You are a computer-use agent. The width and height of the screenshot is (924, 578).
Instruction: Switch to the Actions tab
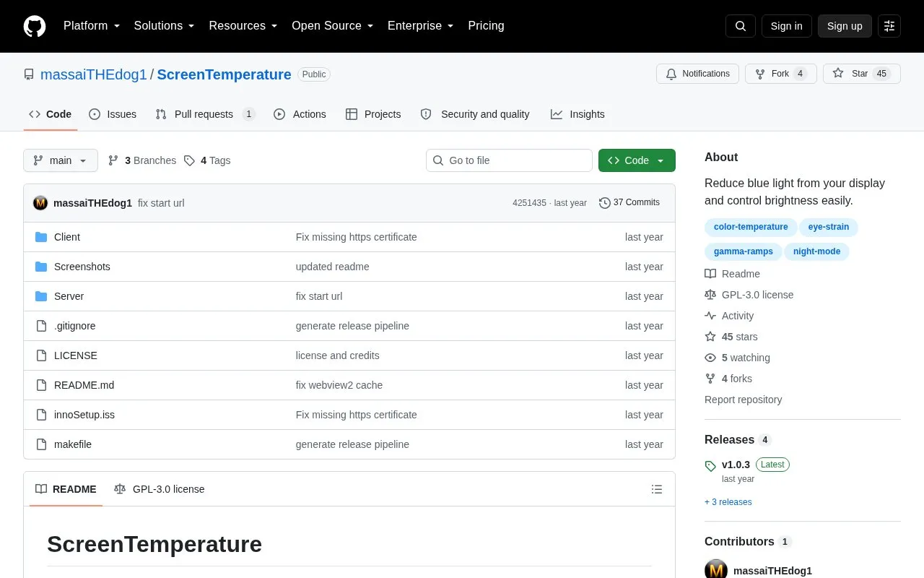(300, 114)
